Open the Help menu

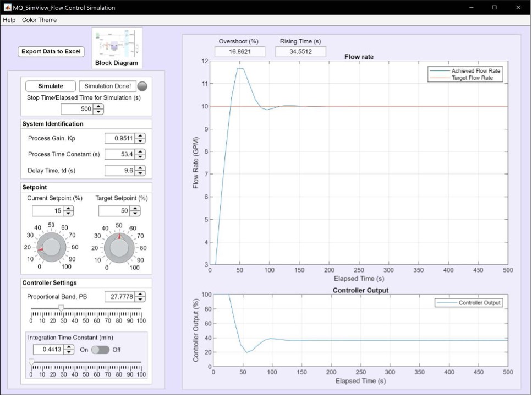9,20
